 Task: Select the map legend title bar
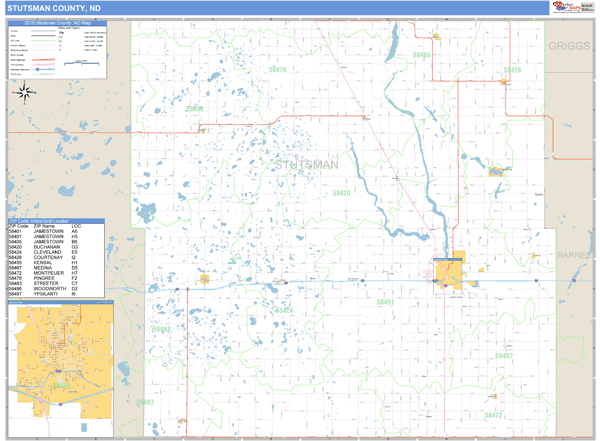tap(56, 25)
